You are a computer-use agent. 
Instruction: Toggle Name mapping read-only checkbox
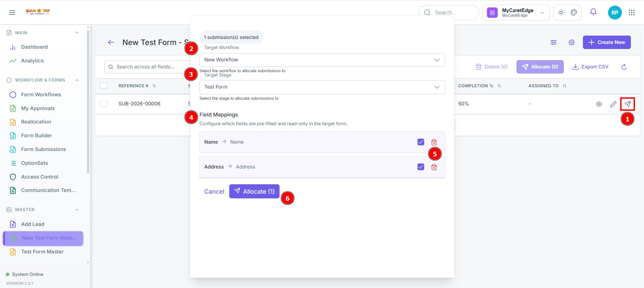coord(421,142)
